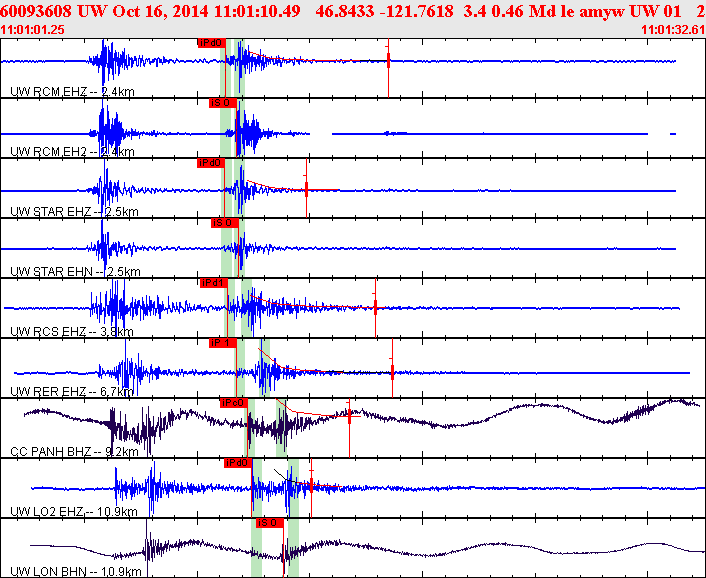This screenshot has width=706, height=578.
Task: Click the UW RCM EH2 -- 2.4km label
Action: (x=72, y=152)
